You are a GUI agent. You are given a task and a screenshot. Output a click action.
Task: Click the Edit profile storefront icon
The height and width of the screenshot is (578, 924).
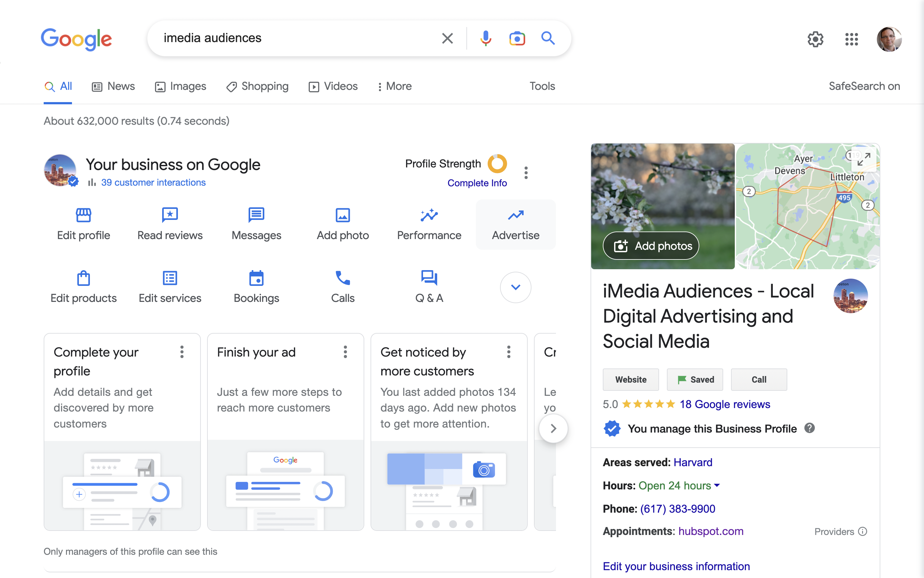[x=83, y=215]
